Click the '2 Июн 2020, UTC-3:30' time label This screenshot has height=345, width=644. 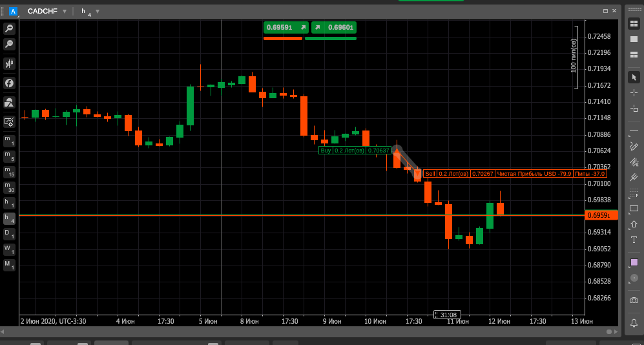pos(53,321)
